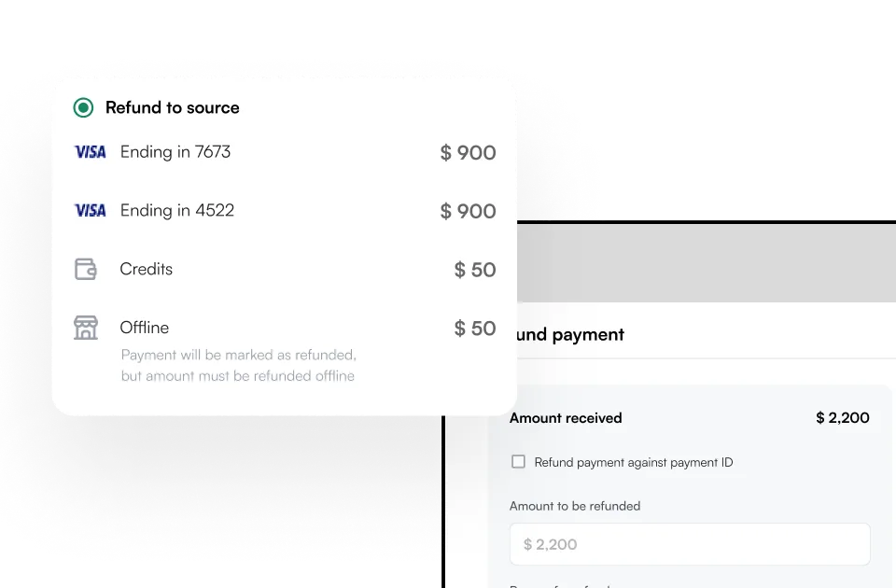The image size is (896, 588).
Task: Choose Offline as the refund method
Action: click(145, 328)
